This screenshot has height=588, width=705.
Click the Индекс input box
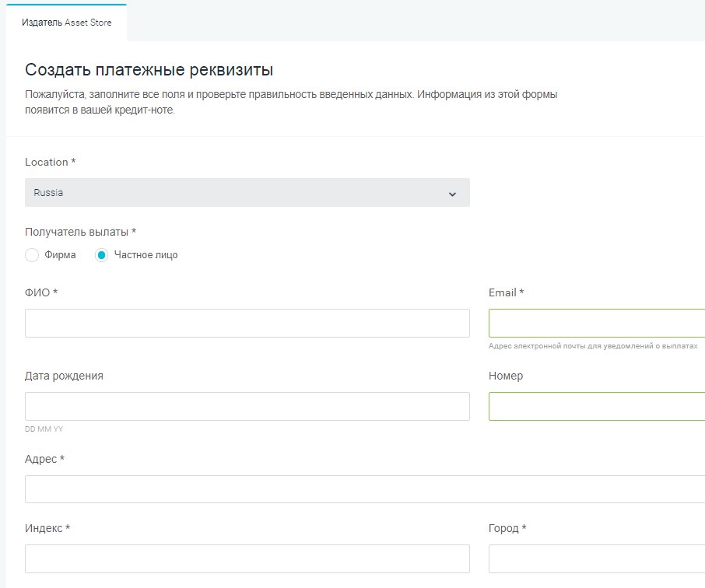(x=247, y=558)
